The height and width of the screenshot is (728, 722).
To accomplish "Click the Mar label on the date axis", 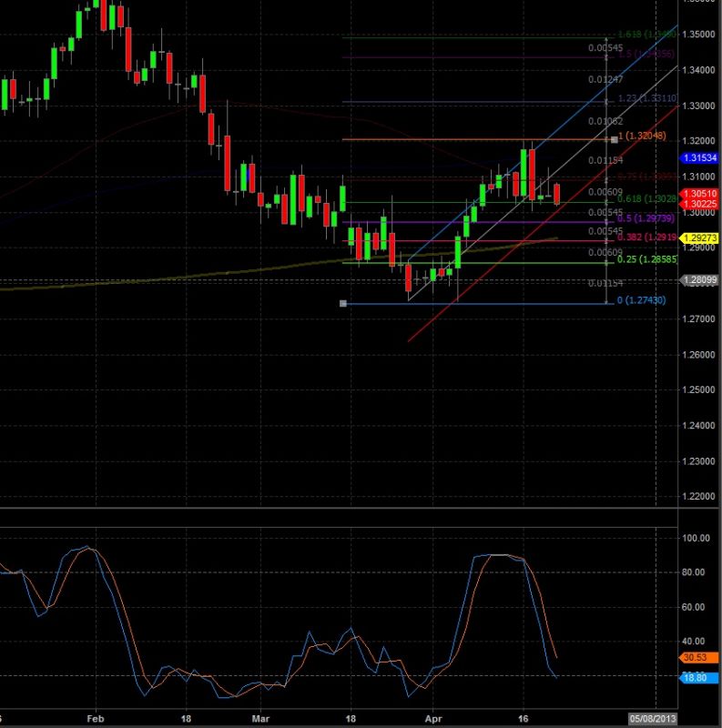I will [x=261, y=717].
